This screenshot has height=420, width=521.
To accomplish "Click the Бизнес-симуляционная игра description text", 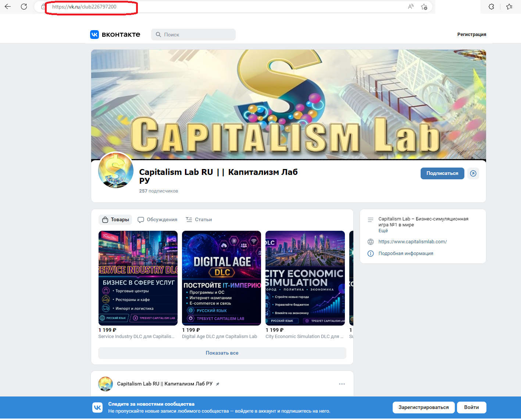I will click(423, 222).
